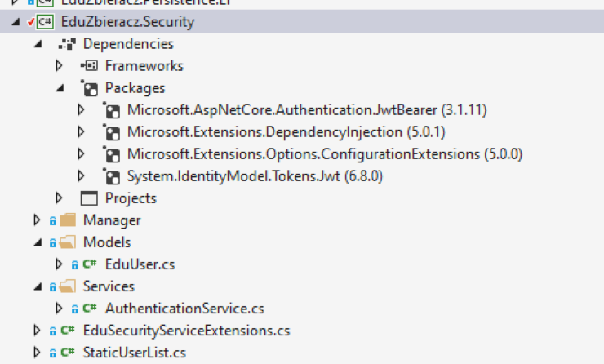Click the Frameworks icon
Screen dimensions: 604x364
coord(89,66)
